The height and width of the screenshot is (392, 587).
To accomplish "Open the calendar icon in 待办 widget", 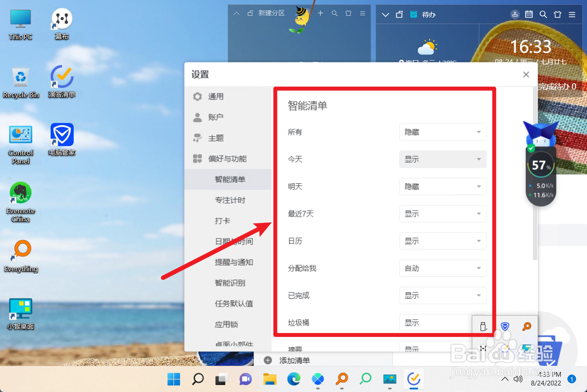I will tap(529, 14).
